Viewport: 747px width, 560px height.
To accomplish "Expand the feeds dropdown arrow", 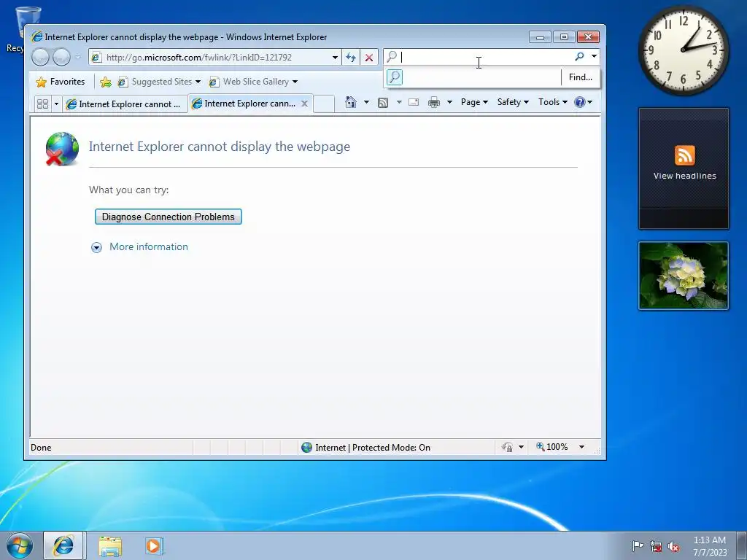I will (x=399, y=102).
